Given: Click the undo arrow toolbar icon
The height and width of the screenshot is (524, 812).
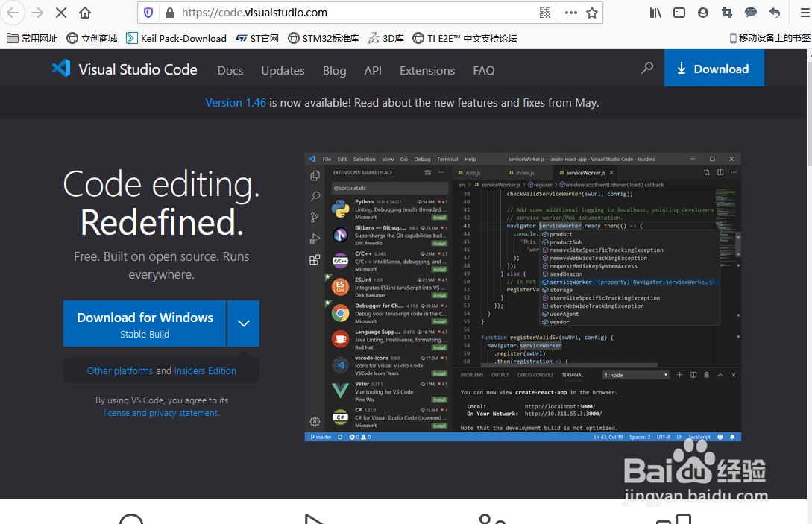Looking at the screenshot, I should pos(775,13).
